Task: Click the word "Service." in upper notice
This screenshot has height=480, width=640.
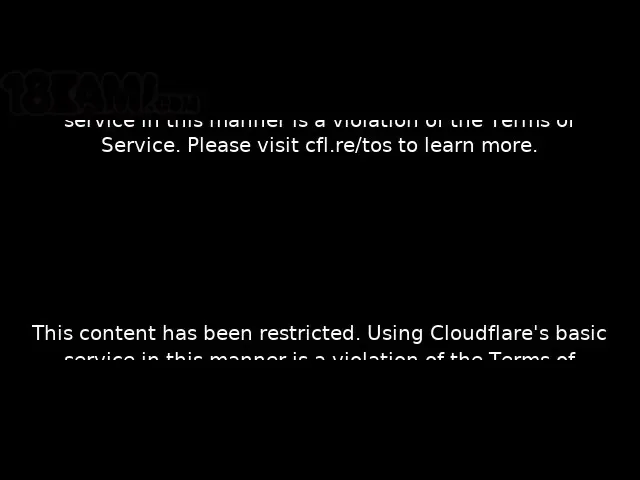Action: coord(141,145)
